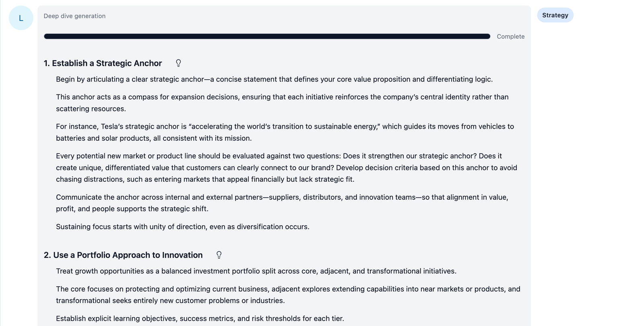
Task: Click the sentence "Establish explicit learning objectives"
Action: click(x=200, y=319)
